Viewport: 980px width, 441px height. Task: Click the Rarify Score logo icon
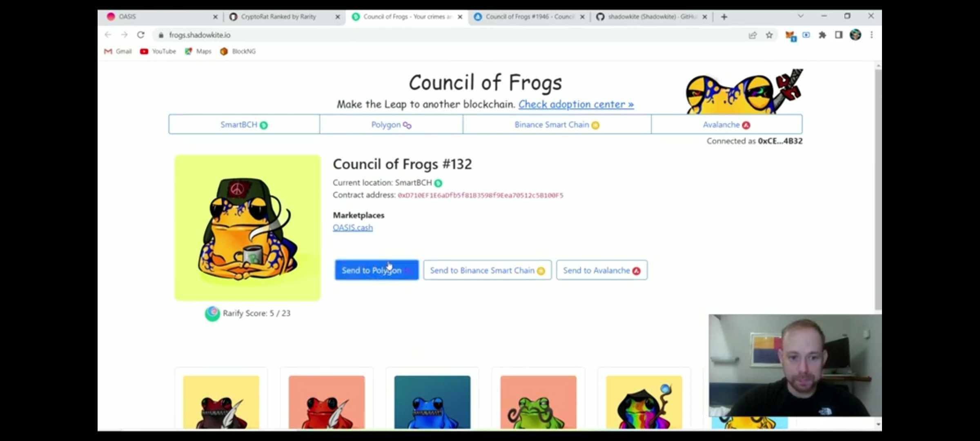pyautogui.click(x=212, y=314)
